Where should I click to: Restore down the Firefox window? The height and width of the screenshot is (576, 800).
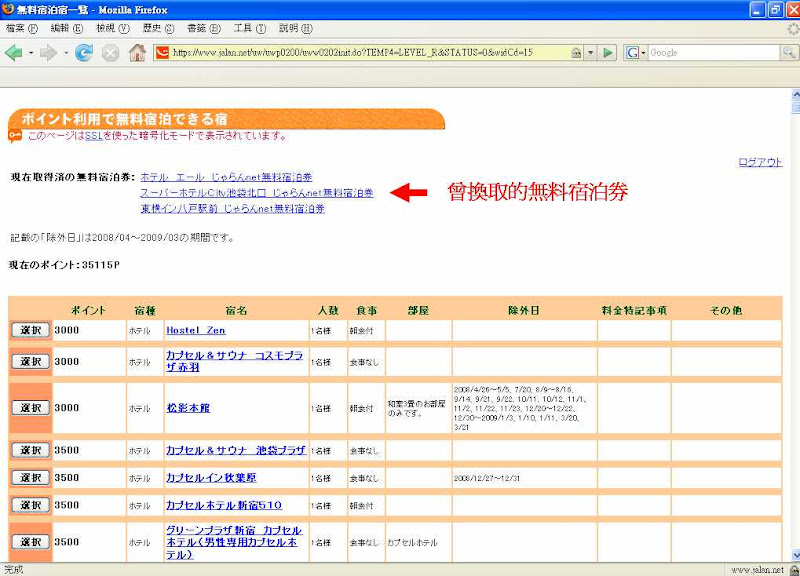(775, 9)
